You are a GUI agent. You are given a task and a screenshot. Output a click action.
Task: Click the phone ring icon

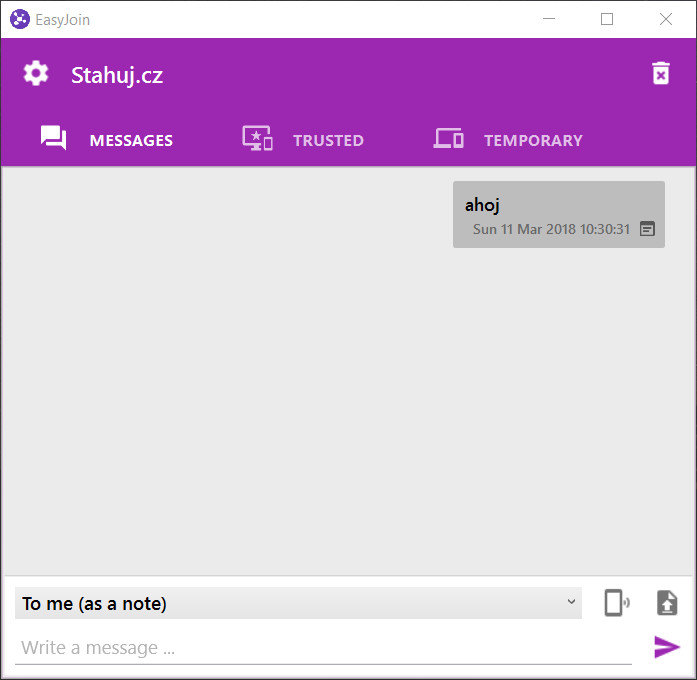click(x=617, y=603)
